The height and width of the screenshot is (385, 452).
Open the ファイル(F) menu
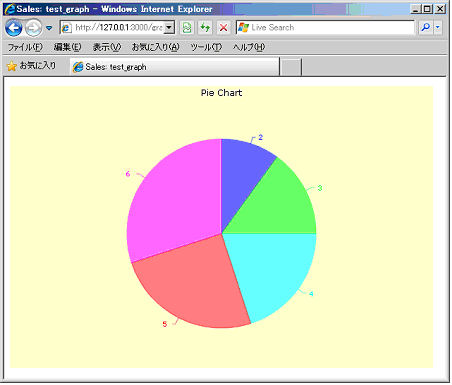click(x=25, y=47)
